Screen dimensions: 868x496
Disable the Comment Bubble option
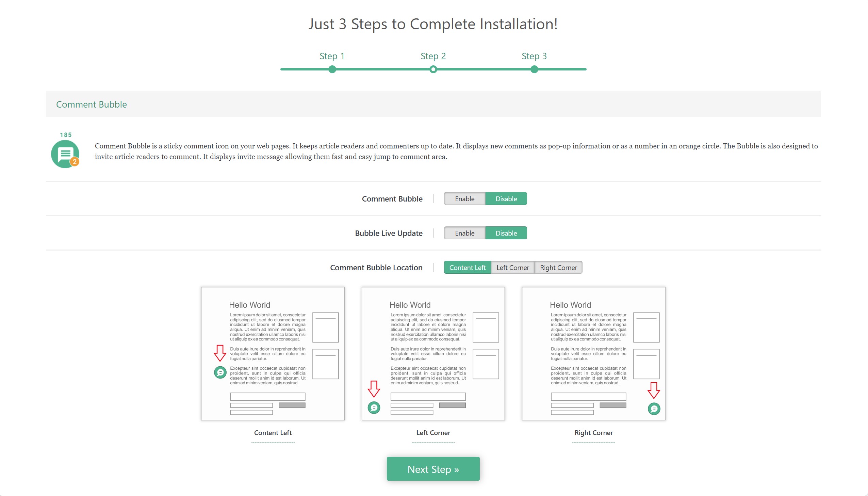pos(506,198)
